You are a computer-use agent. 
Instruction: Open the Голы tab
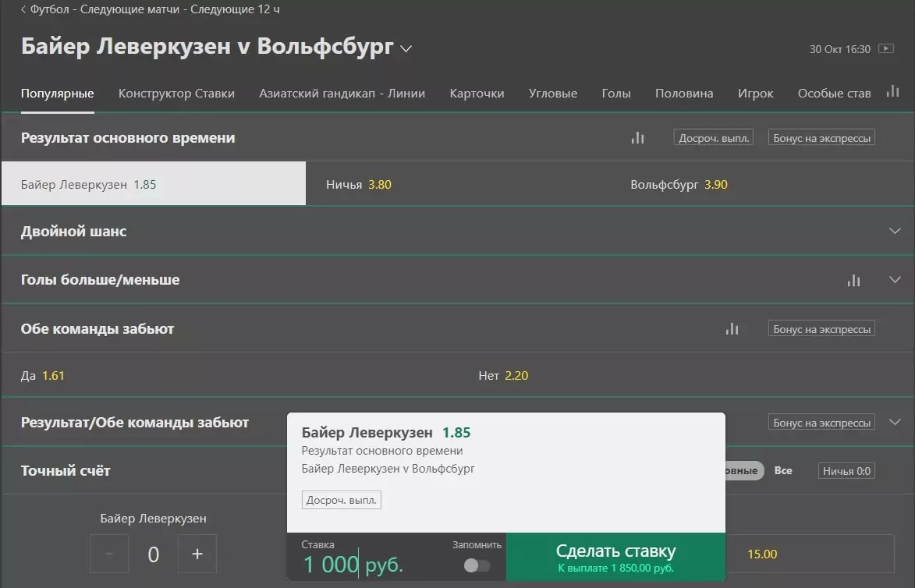click(x=616, y=94)
